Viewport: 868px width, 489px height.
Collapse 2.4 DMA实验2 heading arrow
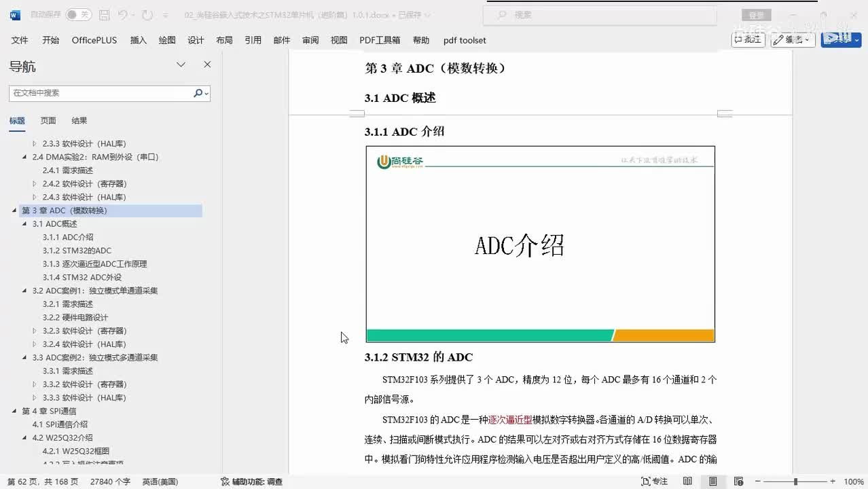[25, 157]
